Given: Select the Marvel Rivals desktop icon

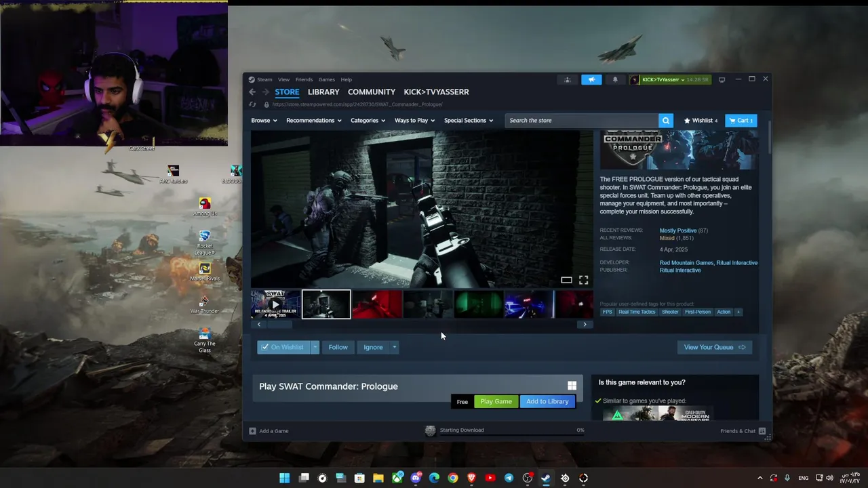Looking at the screenshot, I should click(205, 272).
